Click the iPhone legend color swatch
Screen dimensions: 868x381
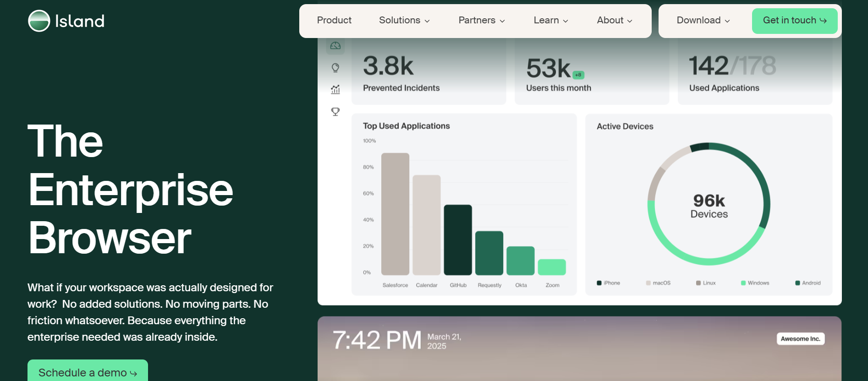599,283
